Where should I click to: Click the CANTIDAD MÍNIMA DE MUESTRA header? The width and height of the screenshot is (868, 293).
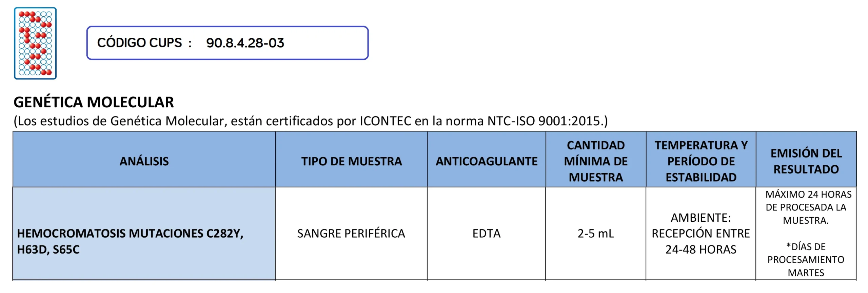[596, 161]
